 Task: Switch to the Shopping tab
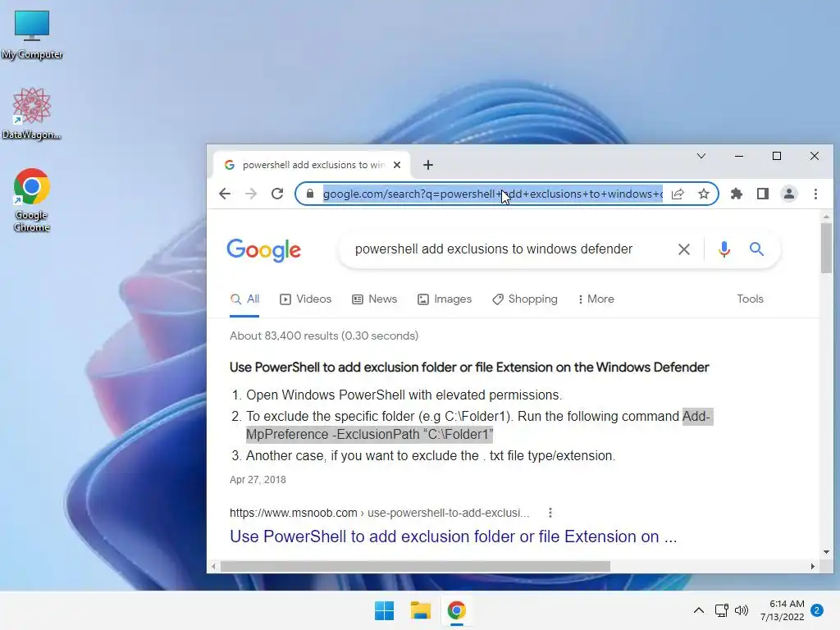click(x=525, y=299)
